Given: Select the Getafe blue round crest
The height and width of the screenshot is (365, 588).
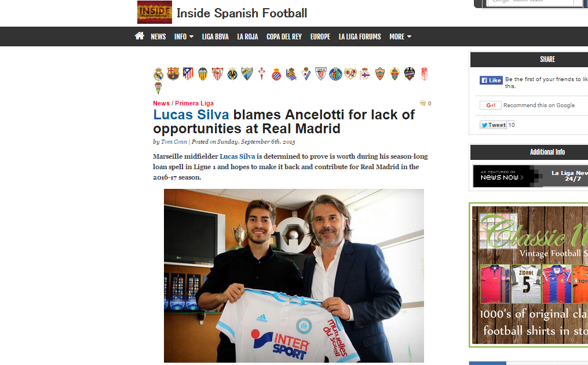Looking at the screenshot, I should pyautogui.click(x=335, y=74).
